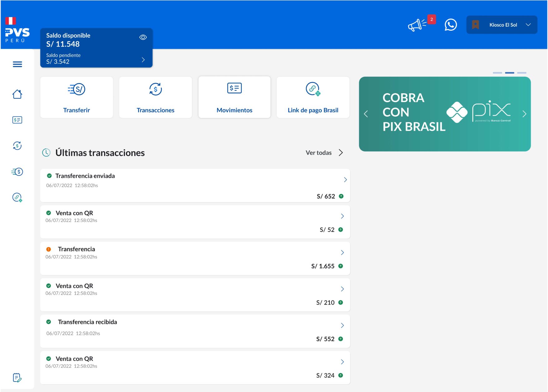548x392 pixels.
Task: Expand the Saldo pendiente details chevron
Action: point(143,60)
